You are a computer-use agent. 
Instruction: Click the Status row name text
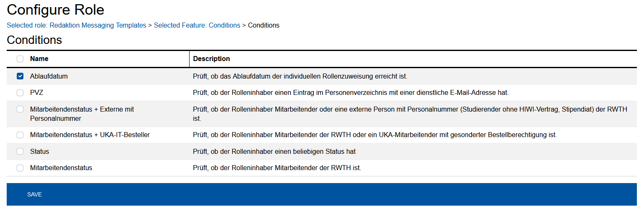[x=40, y=151]
